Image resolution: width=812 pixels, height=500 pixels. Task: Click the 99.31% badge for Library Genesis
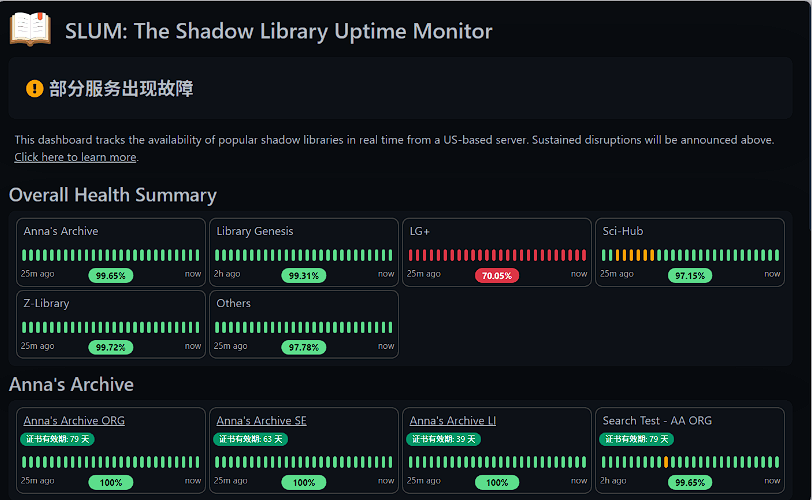point(304,275)
